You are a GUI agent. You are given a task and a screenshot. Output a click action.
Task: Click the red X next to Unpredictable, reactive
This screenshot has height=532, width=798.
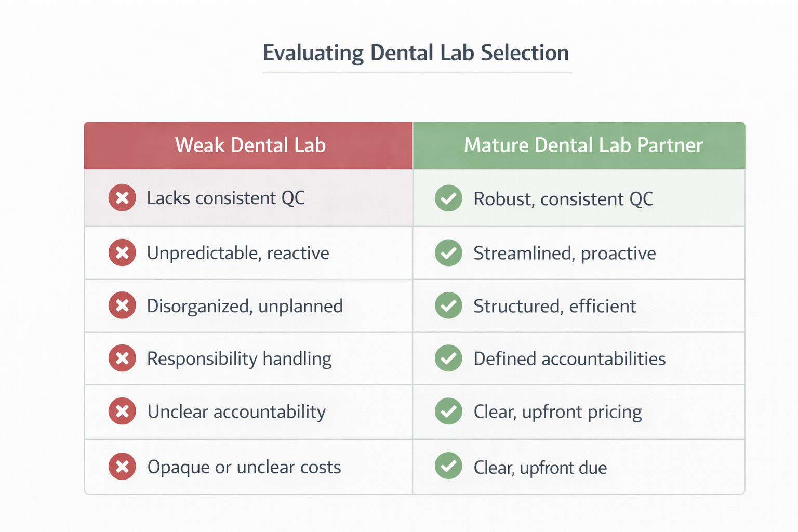(x=122, y=252)
